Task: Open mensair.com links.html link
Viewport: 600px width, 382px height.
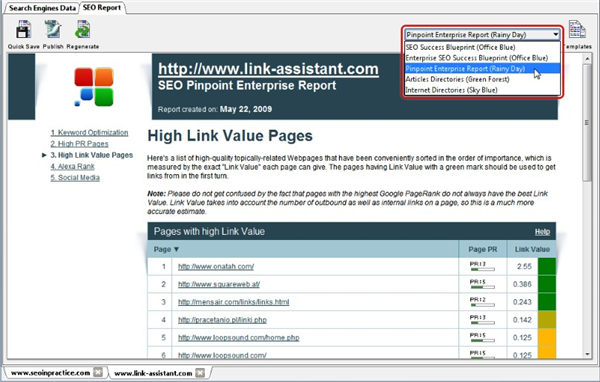Action: tap(233, 302)
